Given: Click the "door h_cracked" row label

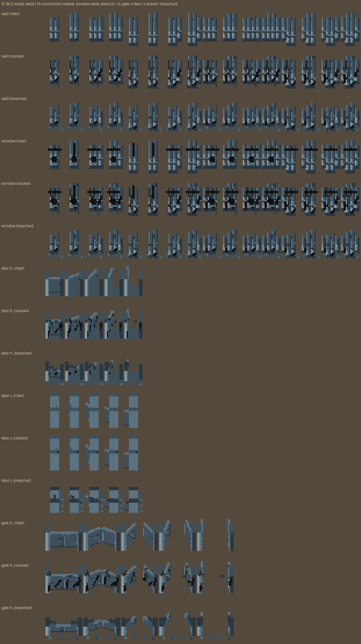Looking at the screenshot, I should (15, 311).
